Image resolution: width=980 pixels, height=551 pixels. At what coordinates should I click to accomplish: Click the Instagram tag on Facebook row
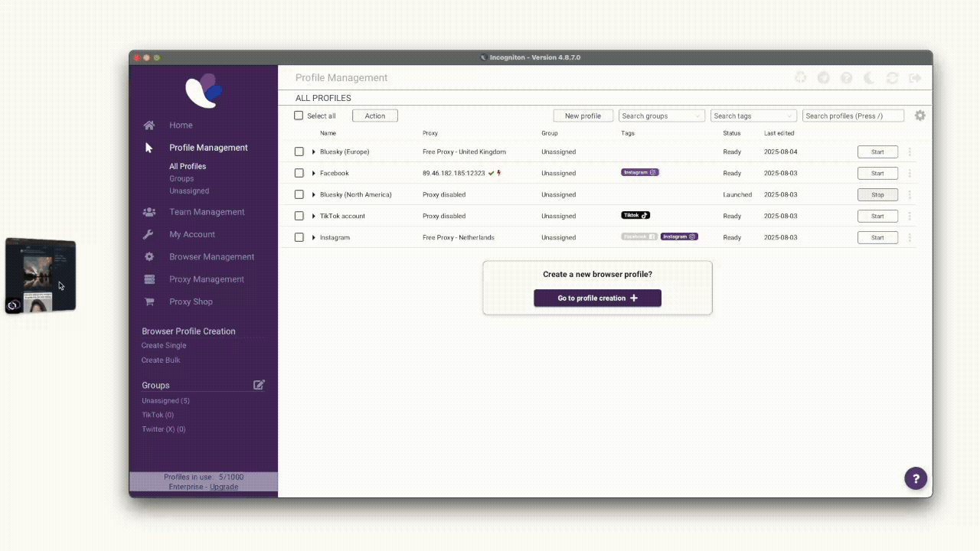pos(640,172)
